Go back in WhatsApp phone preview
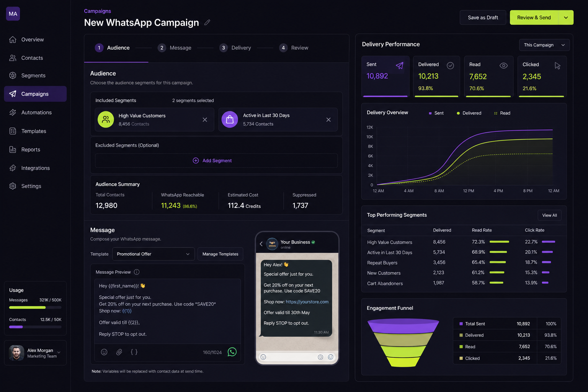The image size is (588, 392). click(261, 244)
